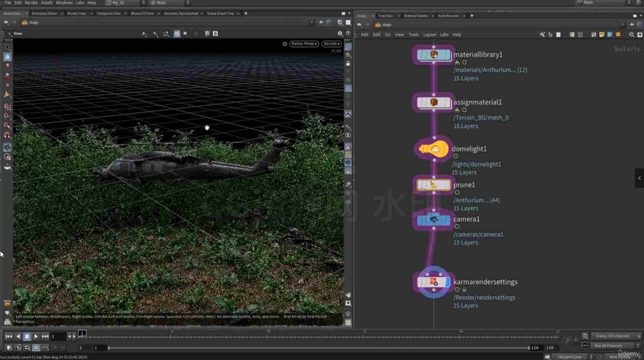The width and height of the screenshot is (644, 360).
Task: Switch to the Geometry Spreadsheet tab
Action: coord(181,13)
